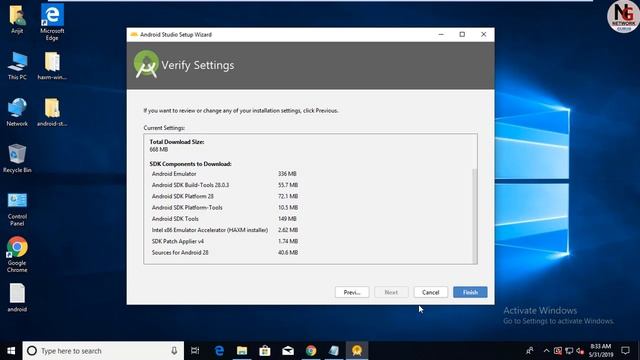
Task: Select the Android Emulator row
Action: [x=224, y=174]
